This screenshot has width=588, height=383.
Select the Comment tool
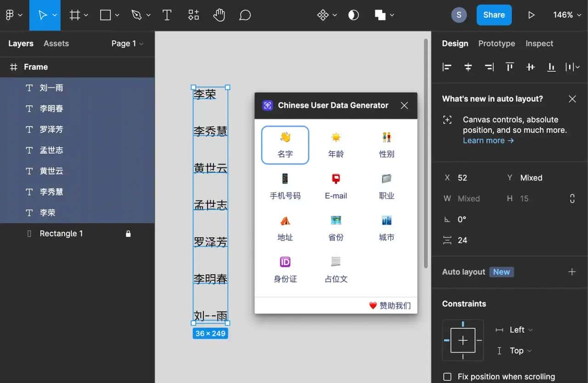[x=245, y=15]
